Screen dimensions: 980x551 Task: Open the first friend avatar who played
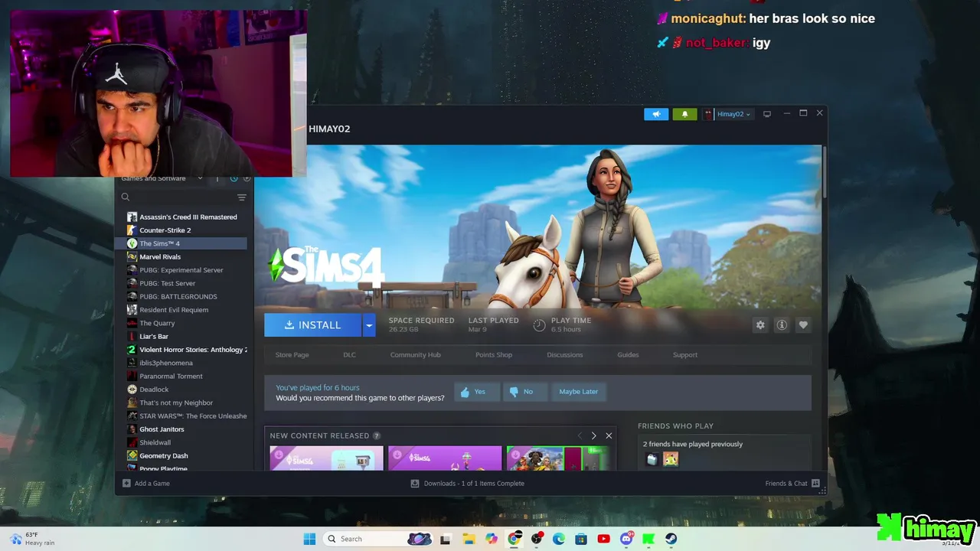point(652,459)
